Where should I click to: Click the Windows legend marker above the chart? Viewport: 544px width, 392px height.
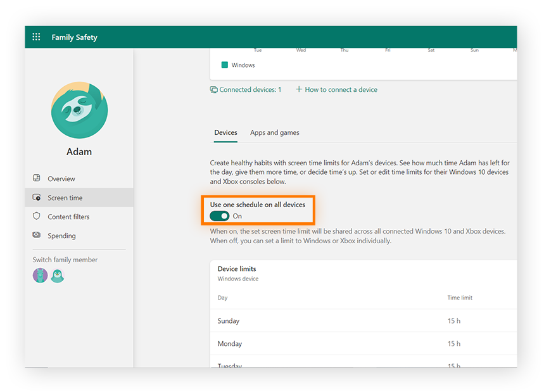point(225,65)
